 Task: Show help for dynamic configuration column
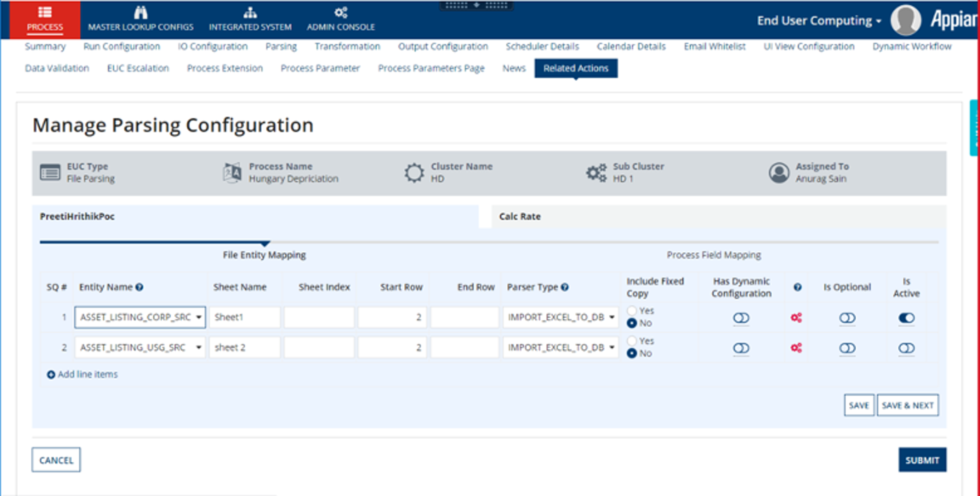(x=797, y=287)
